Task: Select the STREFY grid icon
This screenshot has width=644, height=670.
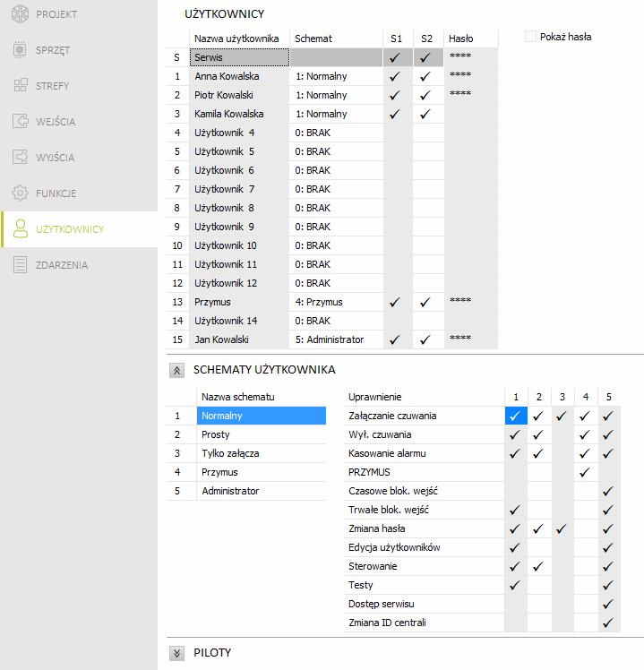Action: point(20,85)
